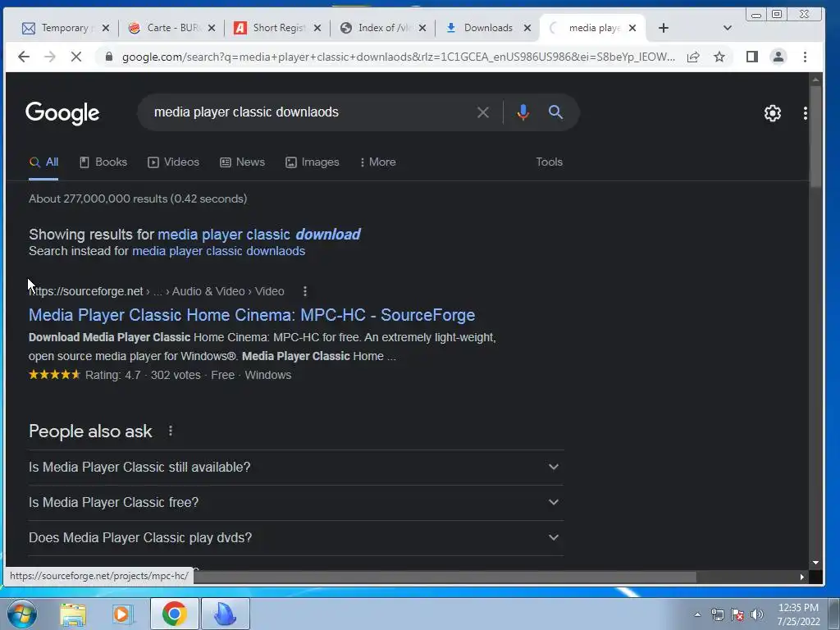Image resolution: width=840 pixels, height=630 pixels.
Task: Expand 'Does Media Player Classic play dvds?'
Action: 295,538
